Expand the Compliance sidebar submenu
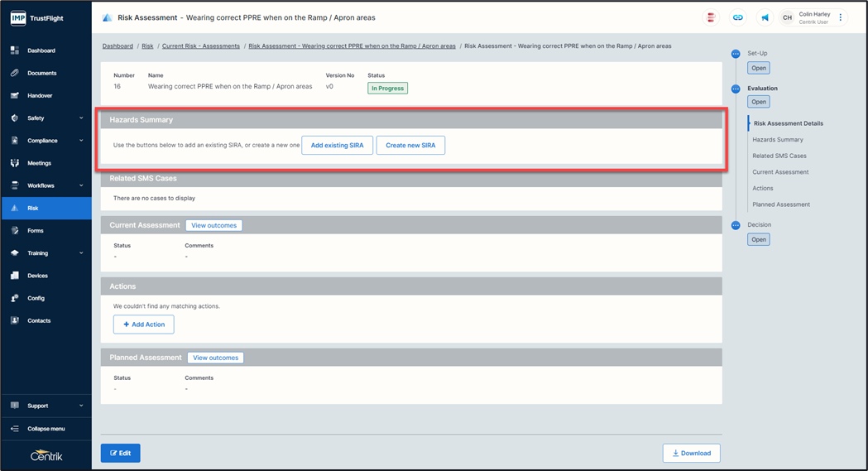Image resolution: width=868 pixels, height=471 pixels. click(x=80, y=141)
